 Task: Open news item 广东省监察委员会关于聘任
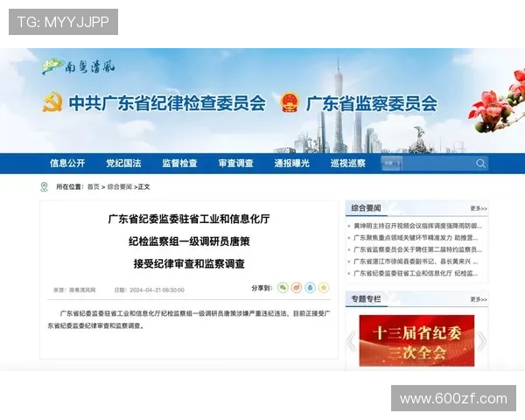coord(417,249)
